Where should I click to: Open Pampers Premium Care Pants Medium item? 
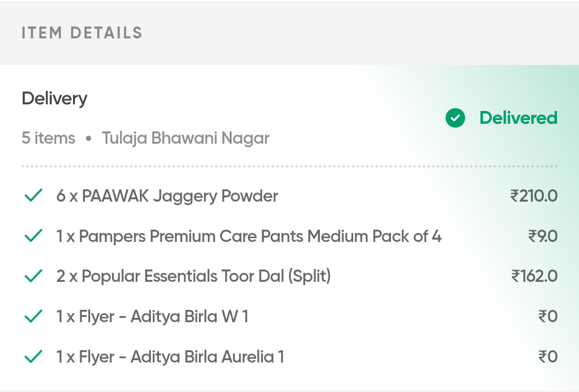[x=249, y=236]
